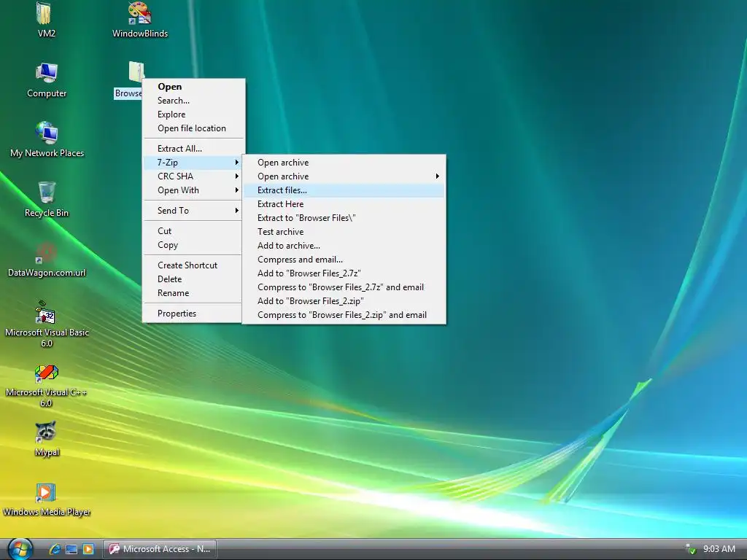This screenshot has width=747, height=560.
Task: Open the VM2 folder desktop icon
Action: click(46, 19)
